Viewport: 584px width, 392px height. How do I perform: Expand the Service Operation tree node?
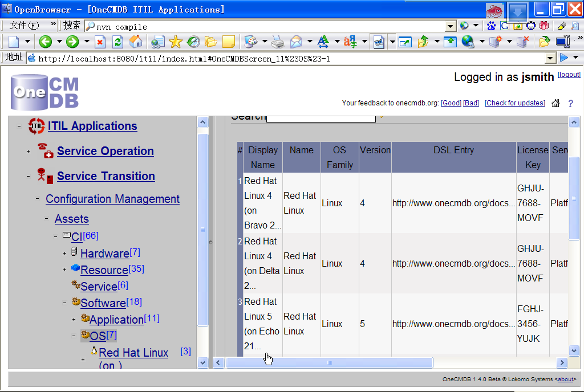(x=29, y=151)
